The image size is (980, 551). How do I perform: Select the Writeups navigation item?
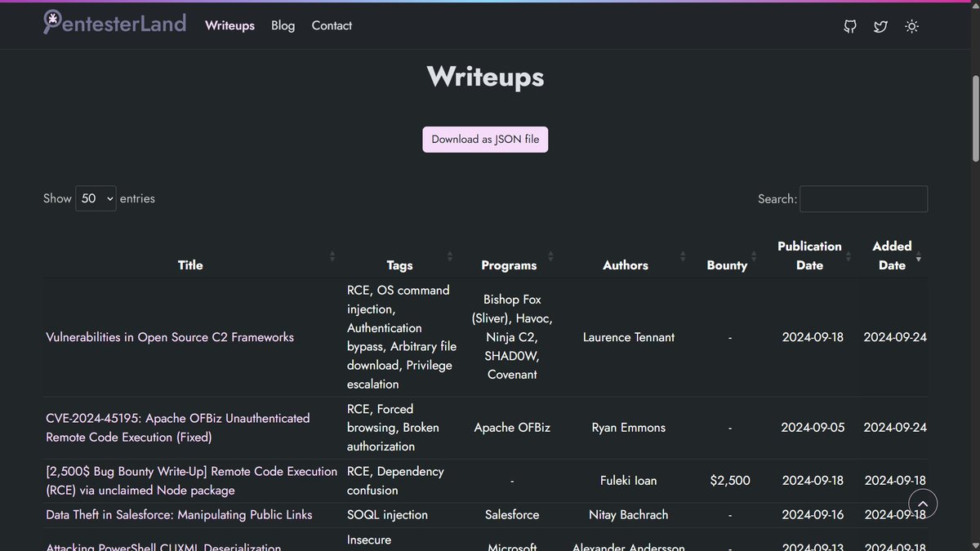(x=229, y=25)
